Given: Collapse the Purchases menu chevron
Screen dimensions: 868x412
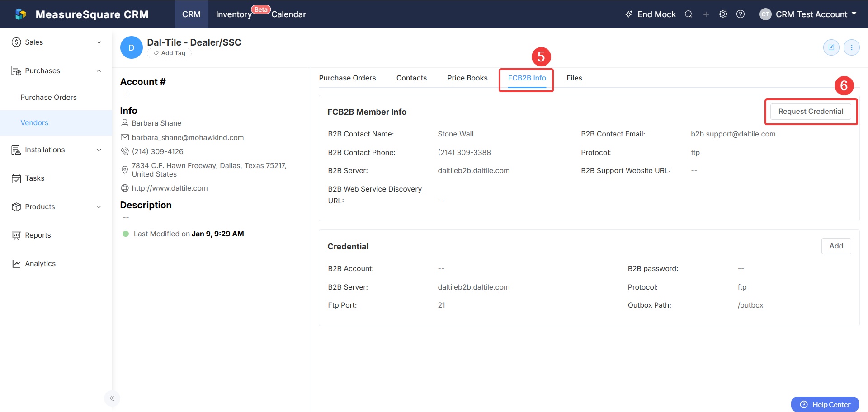Looking at the screenshot, I should click(99, 70).
